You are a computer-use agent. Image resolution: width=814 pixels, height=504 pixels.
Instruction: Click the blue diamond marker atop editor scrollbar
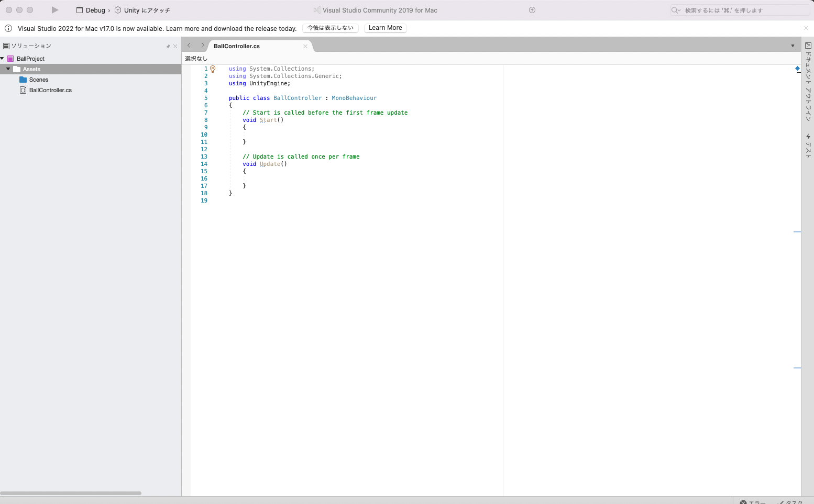[x=797, y=69]
